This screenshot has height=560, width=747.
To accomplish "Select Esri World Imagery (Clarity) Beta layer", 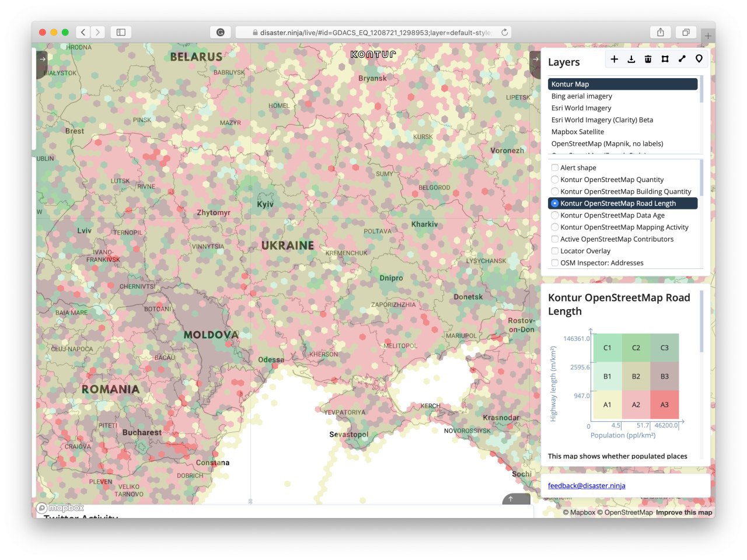I will pos(623,120).
